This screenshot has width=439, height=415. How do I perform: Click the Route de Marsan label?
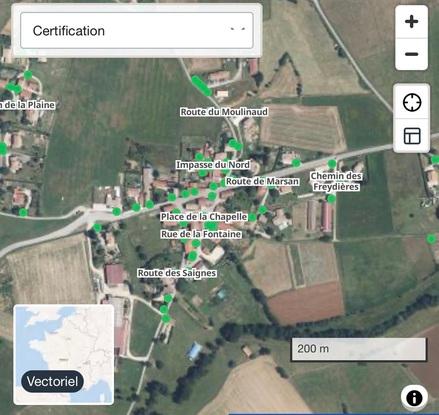click(262, 181)
